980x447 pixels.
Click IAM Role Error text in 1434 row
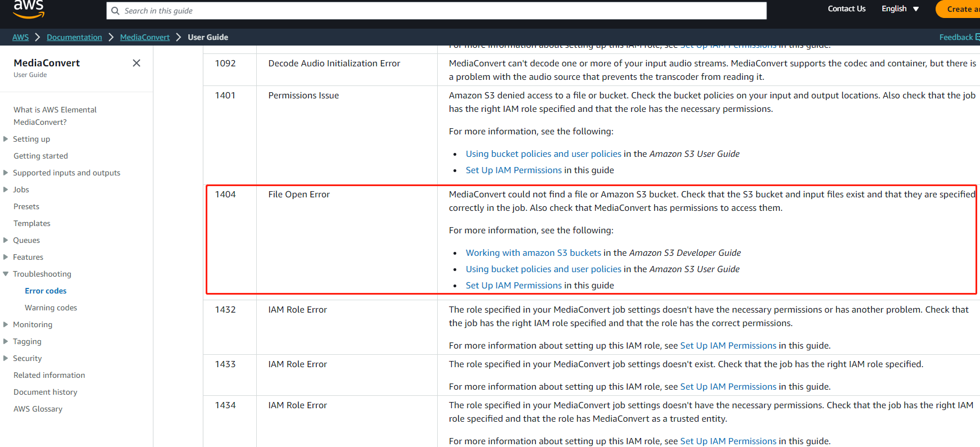[297, 405]
